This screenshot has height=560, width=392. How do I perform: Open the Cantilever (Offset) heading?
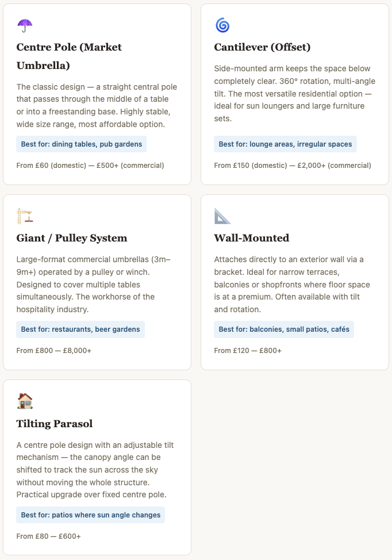[x=263, y=47]
